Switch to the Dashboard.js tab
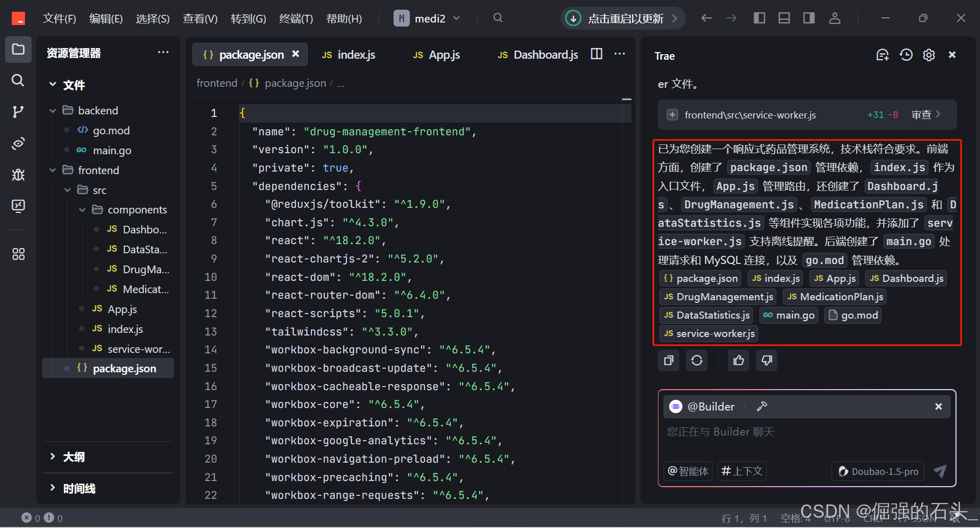980x528 pixels. pyautogui.click(x=538, y=55)
